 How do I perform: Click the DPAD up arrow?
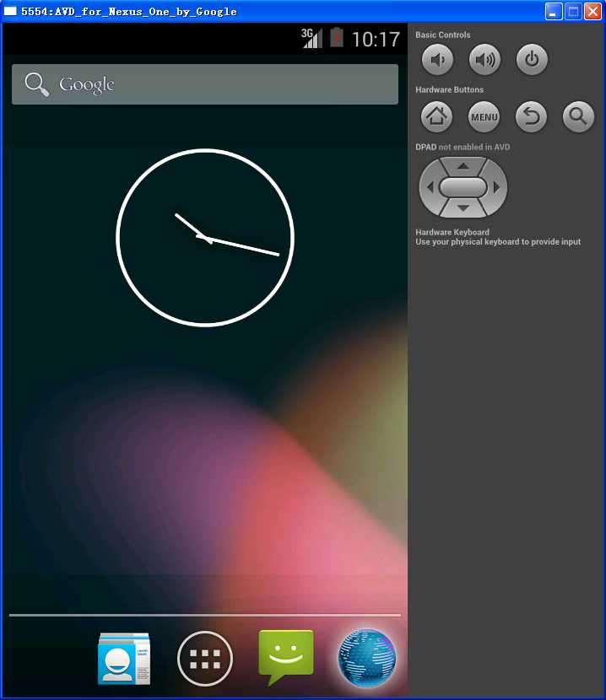463,165
